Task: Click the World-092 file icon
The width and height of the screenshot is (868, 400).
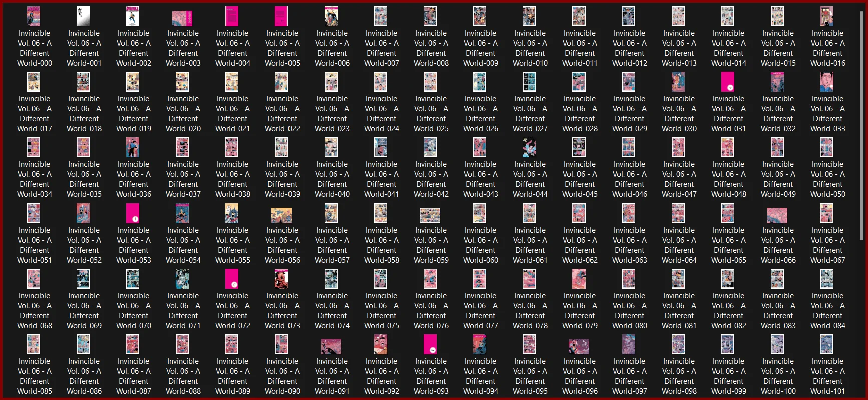Action: (381, 344)
